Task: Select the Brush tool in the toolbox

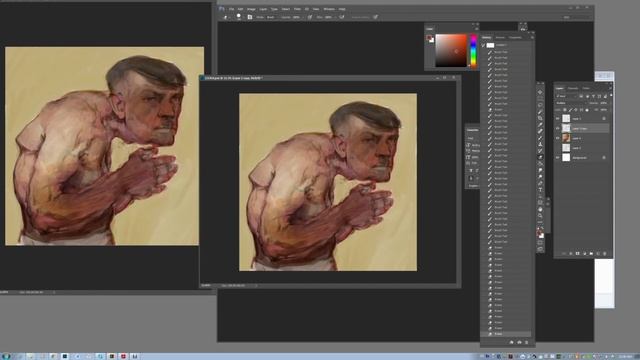Action: click(x=540, y=138)
